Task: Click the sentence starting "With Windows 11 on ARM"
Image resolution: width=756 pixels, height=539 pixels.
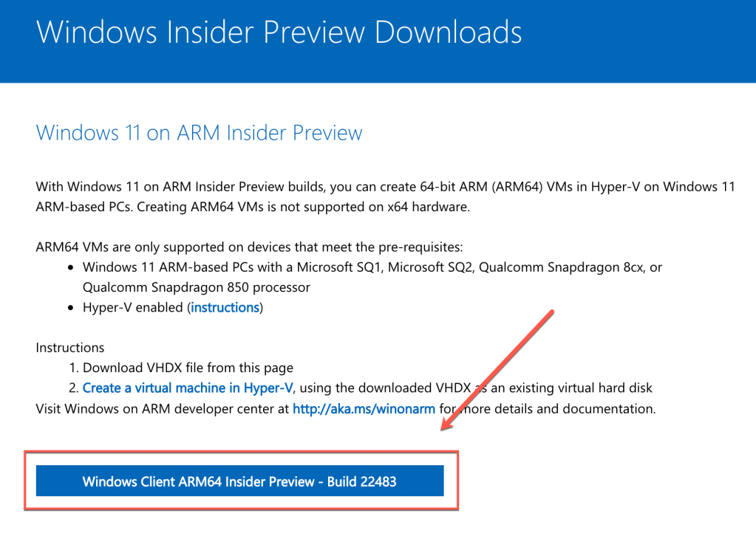Action: pos(222,187)
